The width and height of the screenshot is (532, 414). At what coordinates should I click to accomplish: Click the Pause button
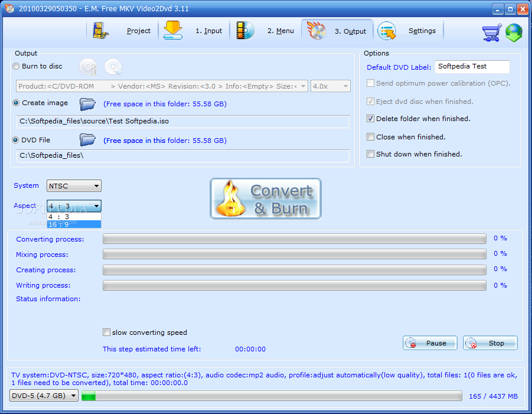click(x=430, y=343)
